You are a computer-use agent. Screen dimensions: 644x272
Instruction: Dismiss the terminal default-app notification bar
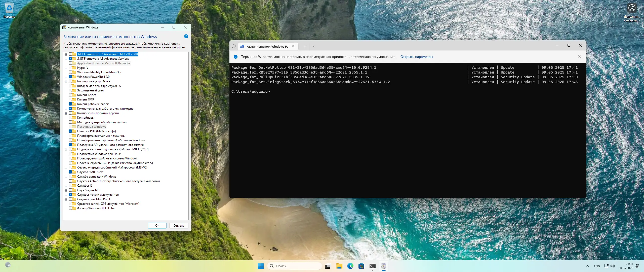coord(580,57)
